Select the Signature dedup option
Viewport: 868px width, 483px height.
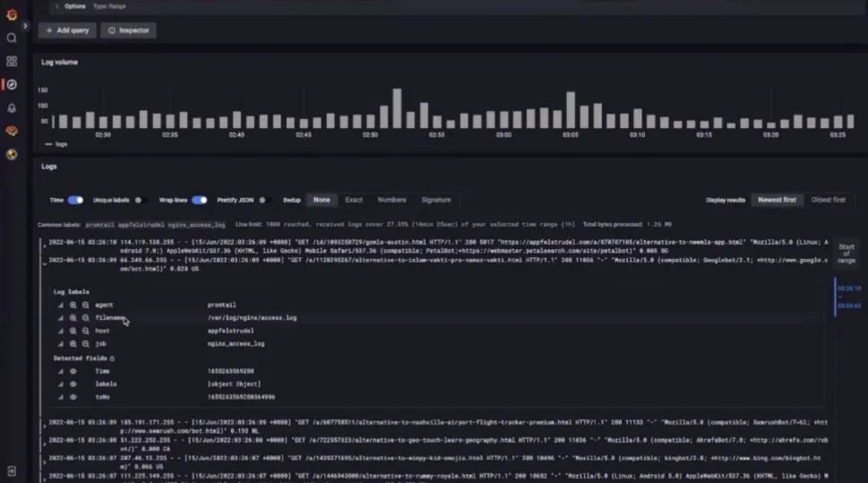[x=436, y=200]
